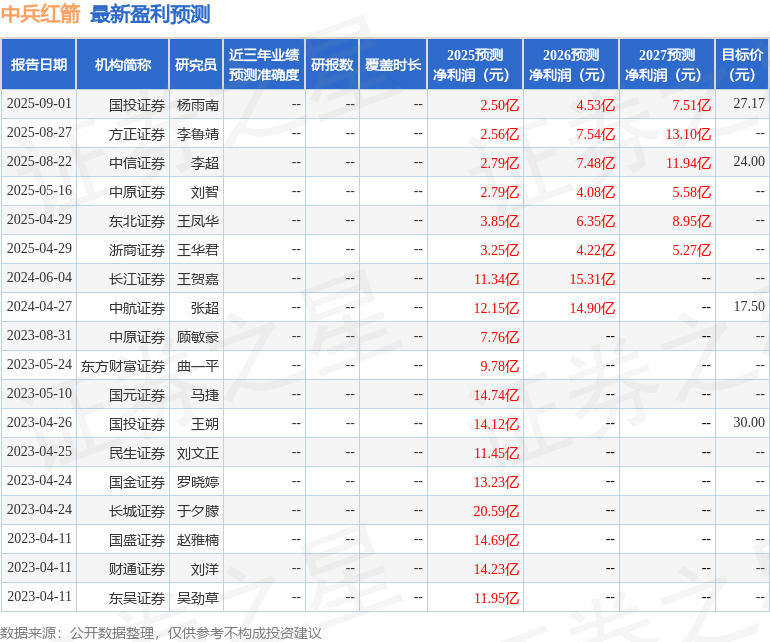Click the 15.31亿 forecast value

pos(592,279)
